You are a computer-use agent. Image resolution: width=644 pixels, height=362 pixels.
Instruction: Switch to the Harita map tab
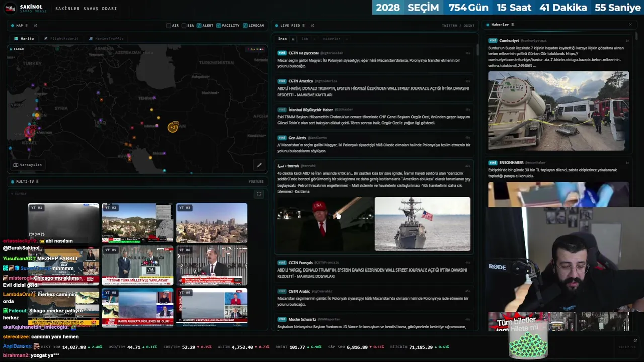tap(24, 39)
